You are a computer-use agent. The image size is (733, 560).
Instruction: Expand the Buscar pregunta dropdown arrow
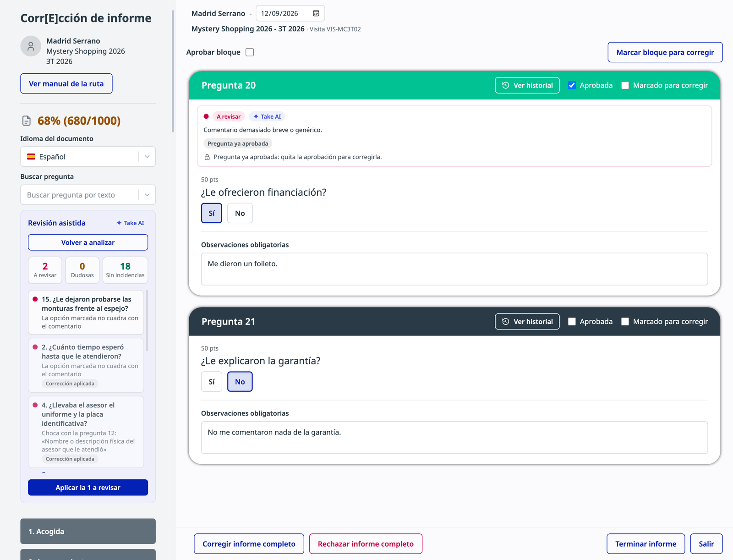(x=147, y=195)
